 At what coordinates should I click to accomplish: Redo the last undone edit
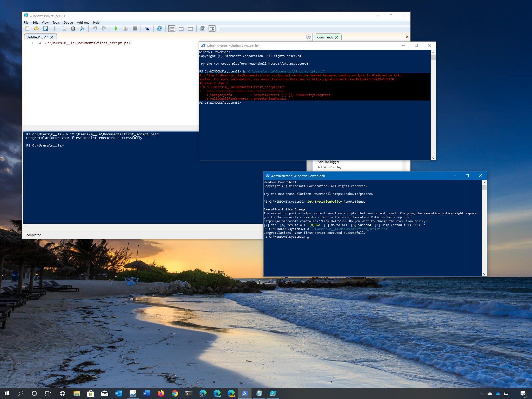pos(104,29)
